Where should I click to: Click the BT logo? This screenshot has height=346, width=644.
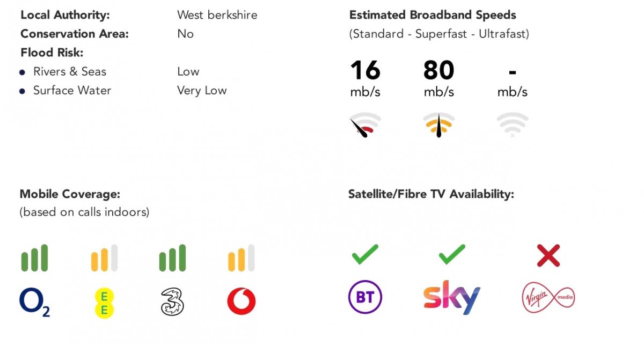click(365, 297)
